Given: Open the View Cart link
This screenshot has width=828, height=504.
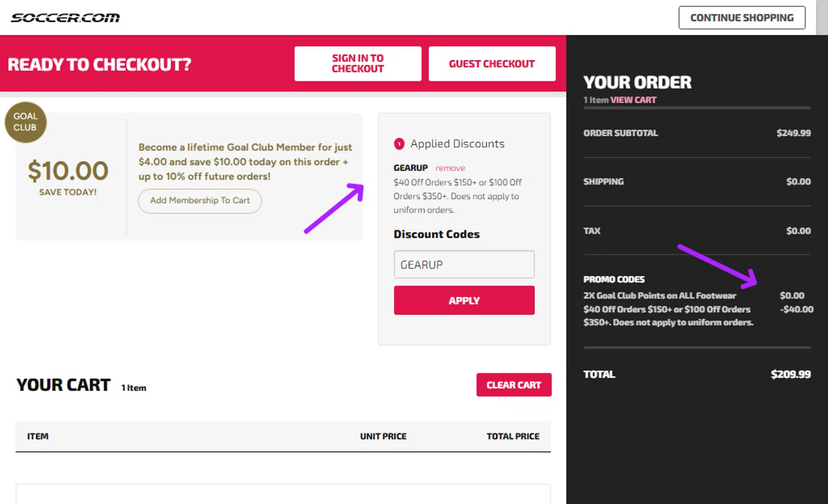Looking at the screenshot, I should pos(633,100).
